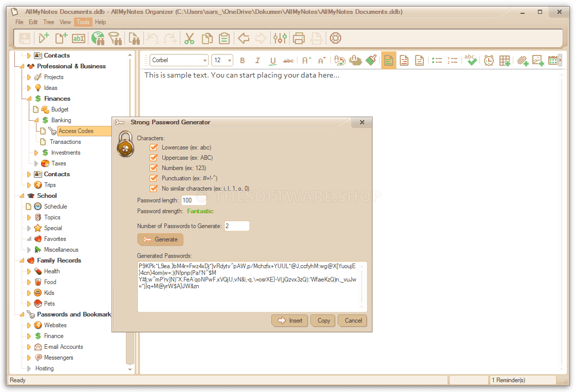
Task: Toggle the No similar characters checkbox
Action: tap(154, 189)
